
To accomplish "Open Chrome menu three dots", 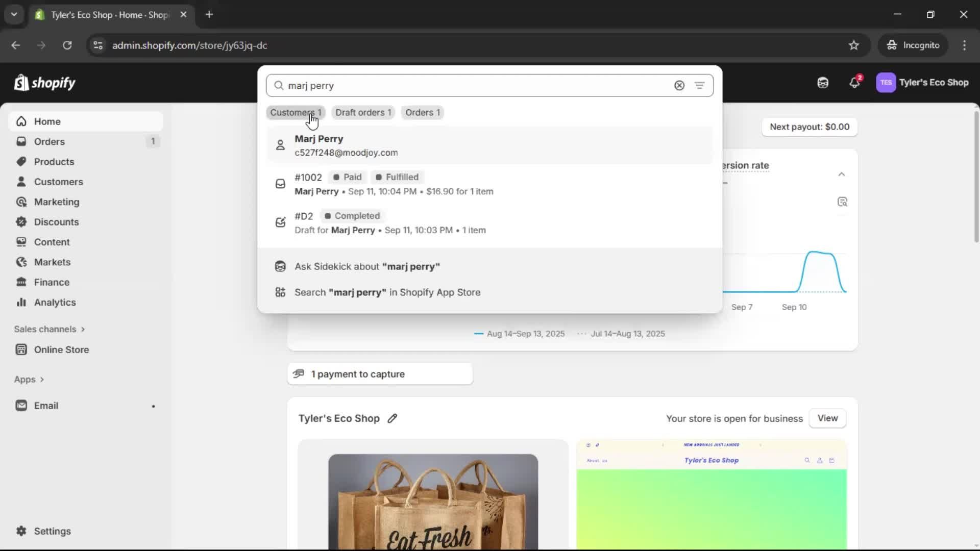I will click(964, 45).
